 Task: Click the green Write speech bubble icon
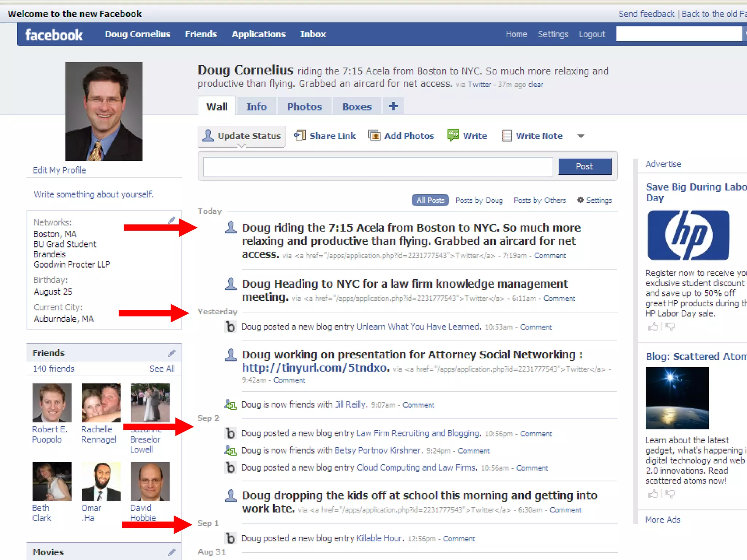(x=453, y=135)
